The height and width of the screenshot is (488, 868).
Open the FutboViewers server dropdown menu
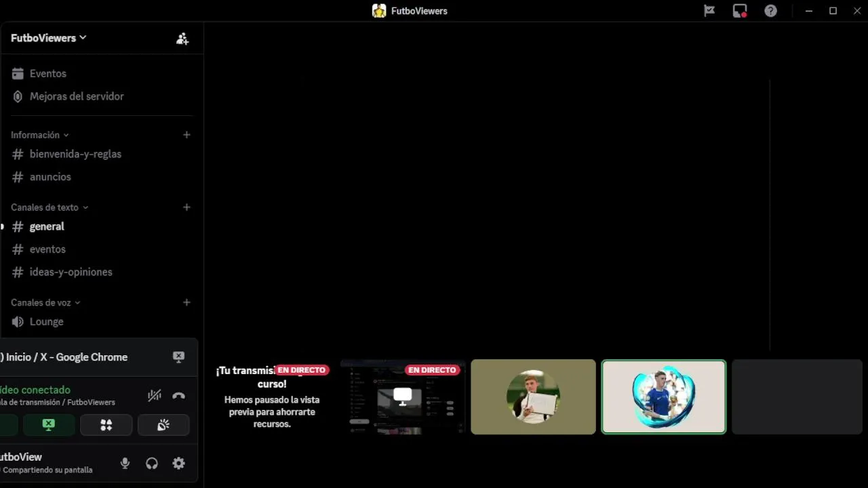click(48, 38)
